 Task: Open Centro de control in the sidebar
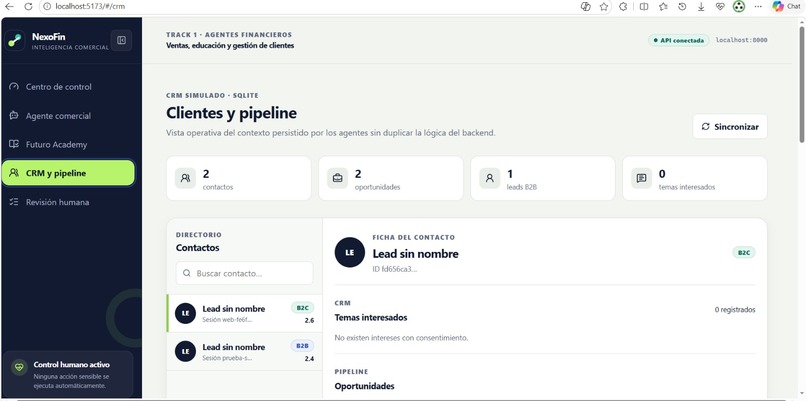coord(68,87)
